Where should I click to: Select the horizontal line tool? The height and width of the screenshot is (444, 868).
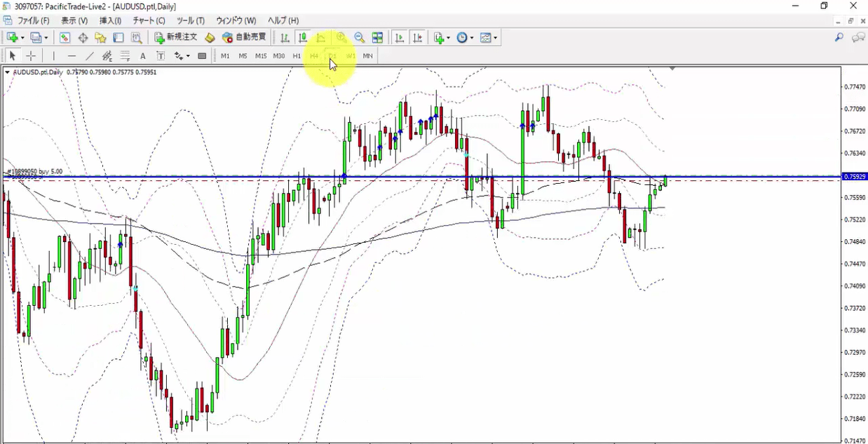coord(72,55)
